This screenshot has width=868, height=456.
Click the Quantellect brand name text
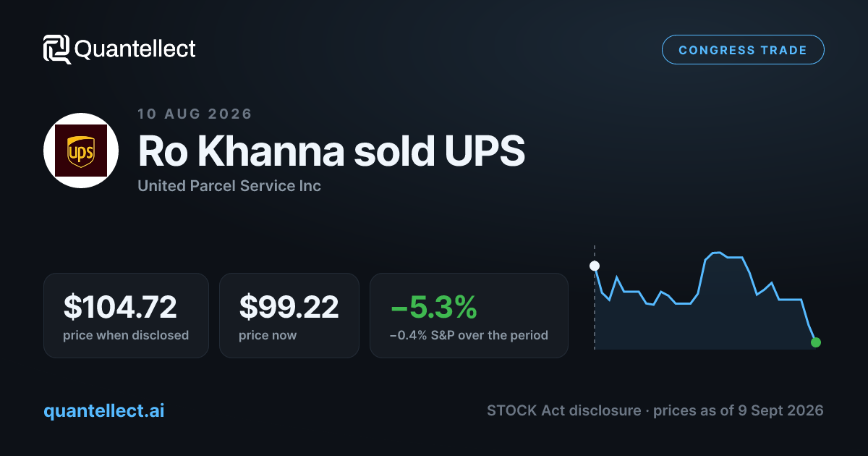click(x=135, y=49)
